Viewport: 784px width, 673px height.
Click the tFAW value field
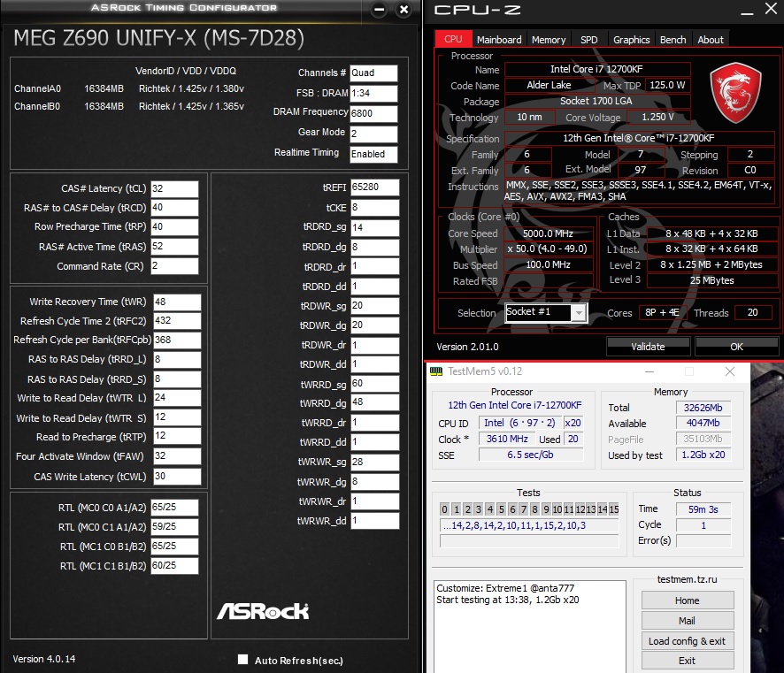click(x=177, y=456)
